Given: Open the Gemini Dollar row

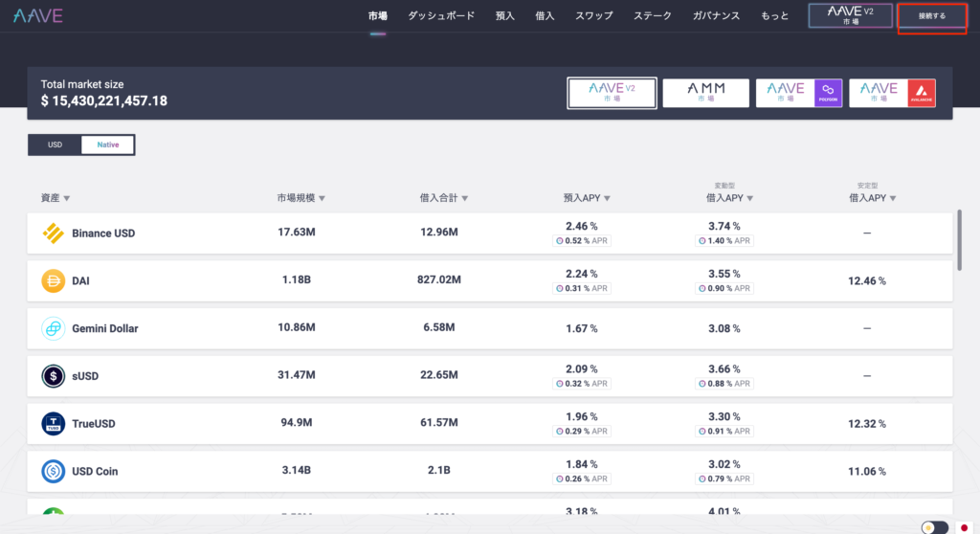Looking at the screenshot, I should pos(490,328).
